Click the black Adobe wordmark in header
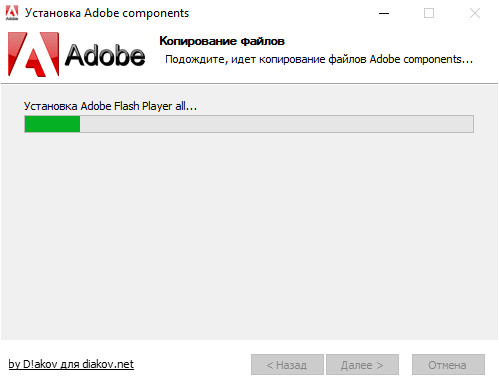 coord(105,55)
